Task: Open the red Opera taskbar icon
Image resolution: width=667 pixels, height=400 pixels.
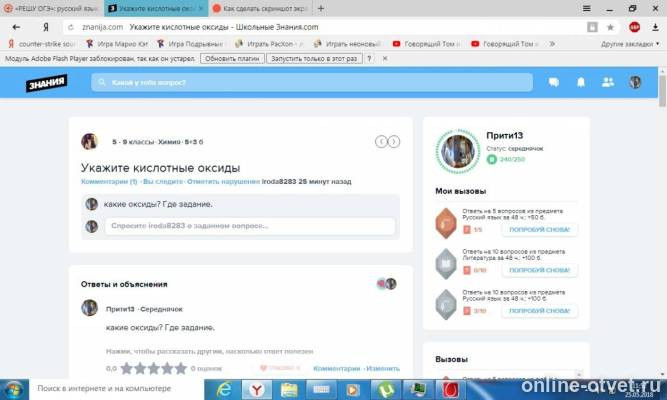Action: pyautogui.click(x=450, y=390)
